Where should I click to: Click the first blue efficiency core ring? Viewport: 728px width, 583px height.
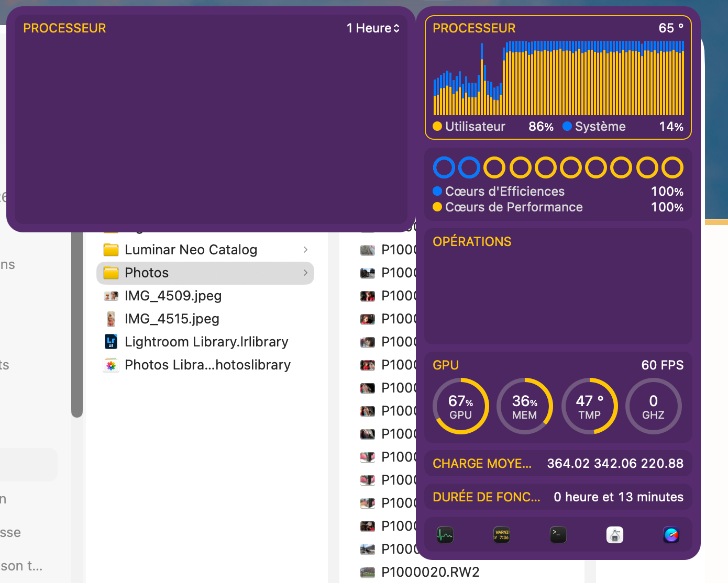[x=444, y=167]
